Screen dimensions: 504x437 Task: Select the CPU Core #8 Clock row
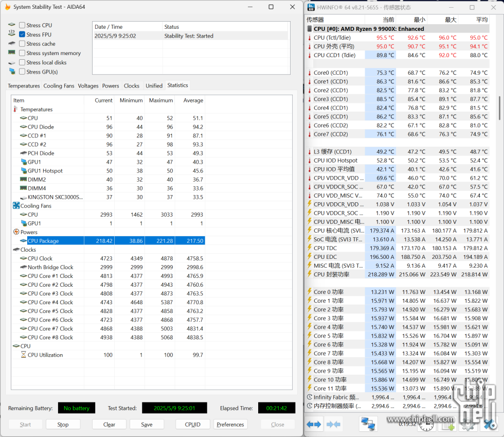(x=108, y=337)
